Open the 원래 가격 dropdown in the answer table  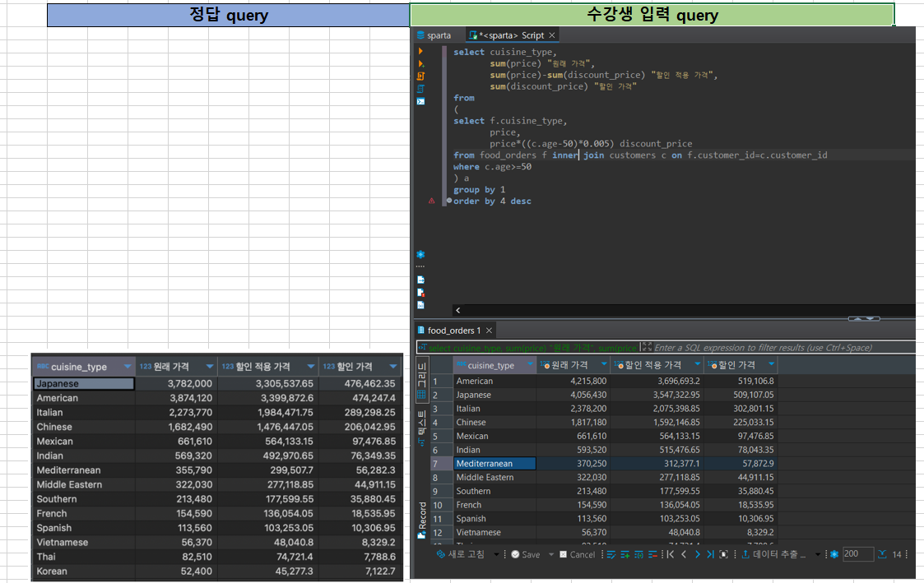coord(209,366)
